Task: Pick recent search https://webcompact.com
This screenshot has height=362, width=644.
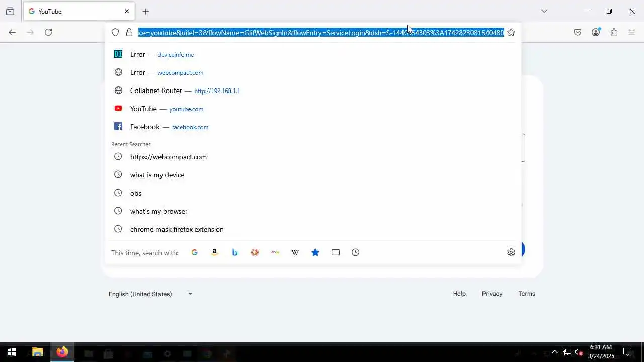Action: 313,157
